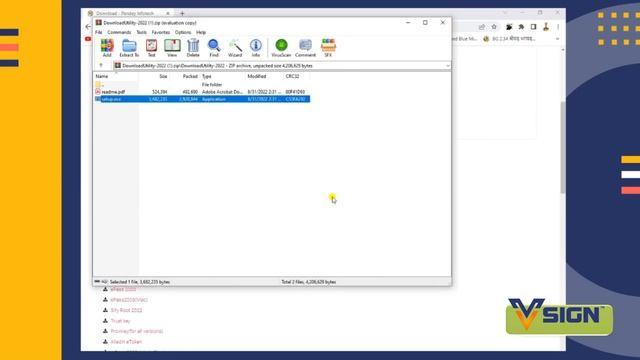Viewport: 640px width, 360px height.
Task: Click the Add toolbar icon in WinRAR
Action: (107, 48)
